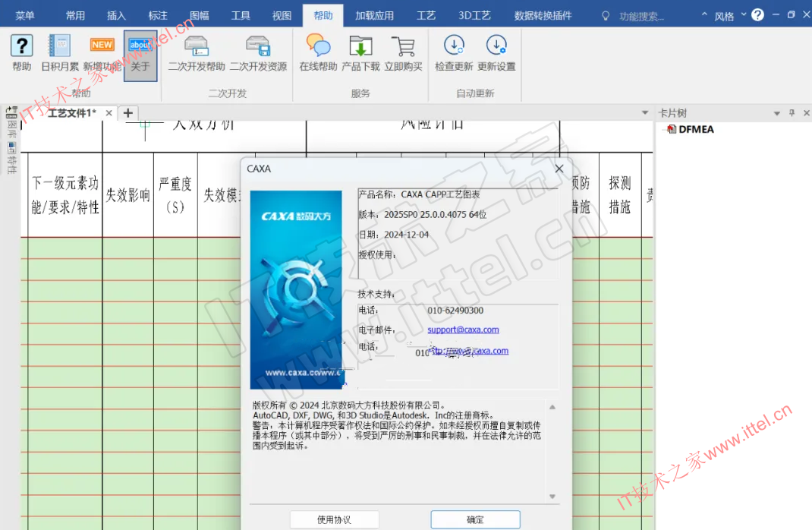Open the 帮助 help icon in ribbon

pos(22,52)
